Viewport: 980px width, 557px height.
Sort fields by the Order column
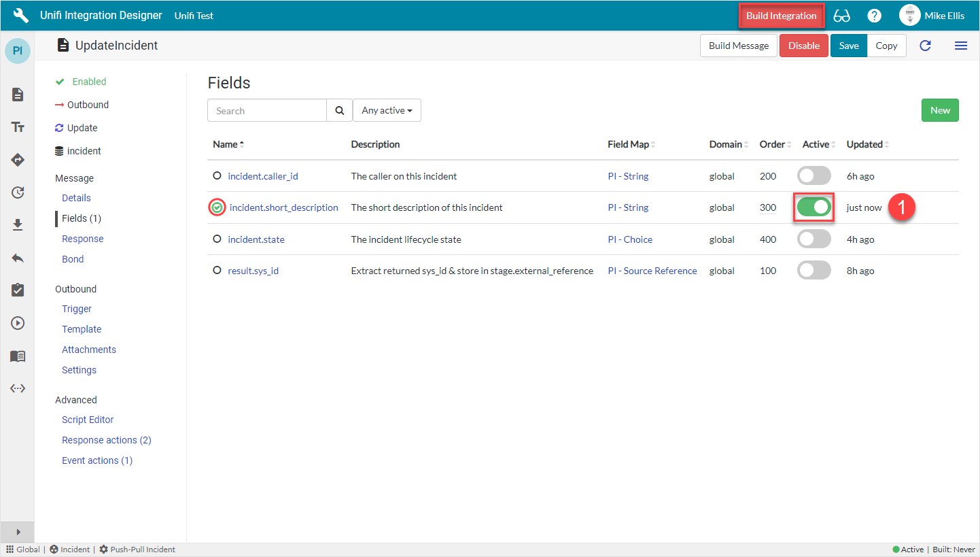coord(772,144)
